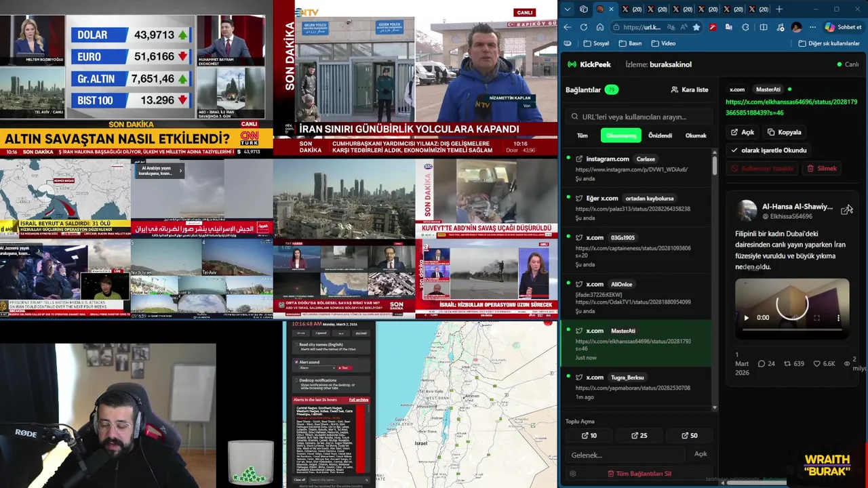Select the Tüm filter tab
Viewport: 868px width, 488px height.
(x=582, y=136)
